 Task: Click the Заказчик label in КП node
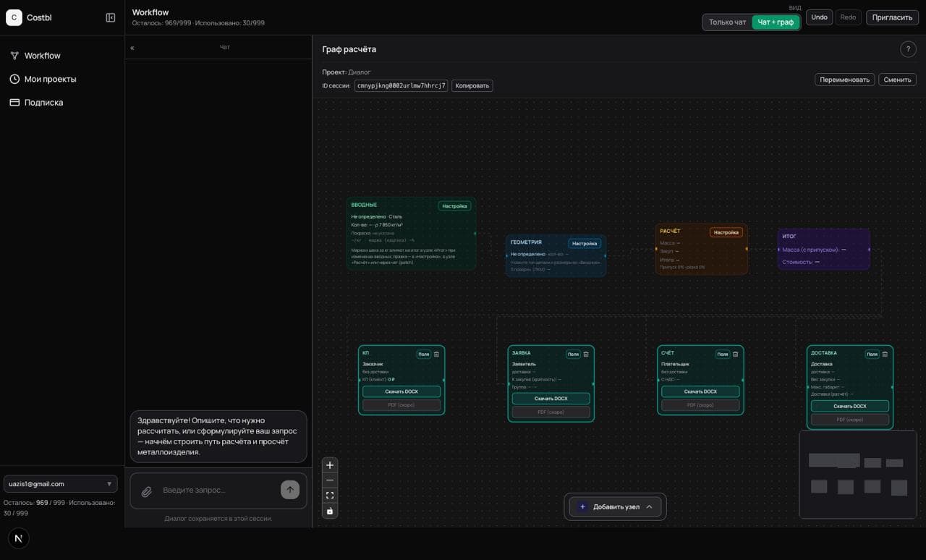tap(373, 364)
